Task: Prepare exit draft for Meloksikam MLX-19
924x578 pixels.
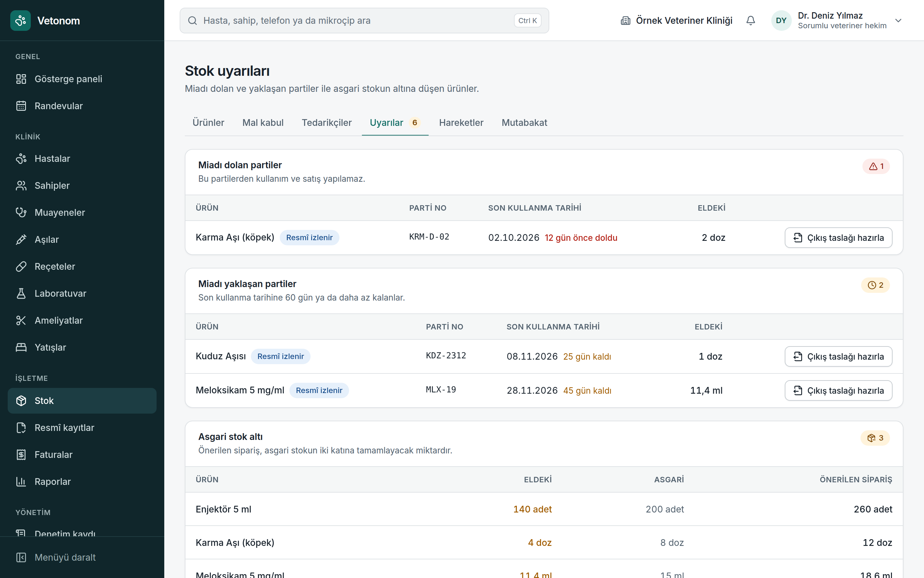Action: 838,391
